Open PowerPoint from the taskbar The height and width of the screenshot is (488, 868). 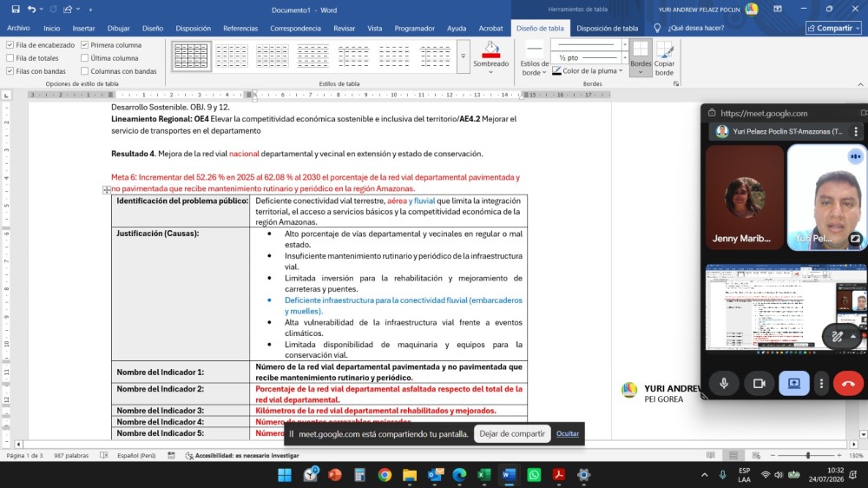coord(334,475)
